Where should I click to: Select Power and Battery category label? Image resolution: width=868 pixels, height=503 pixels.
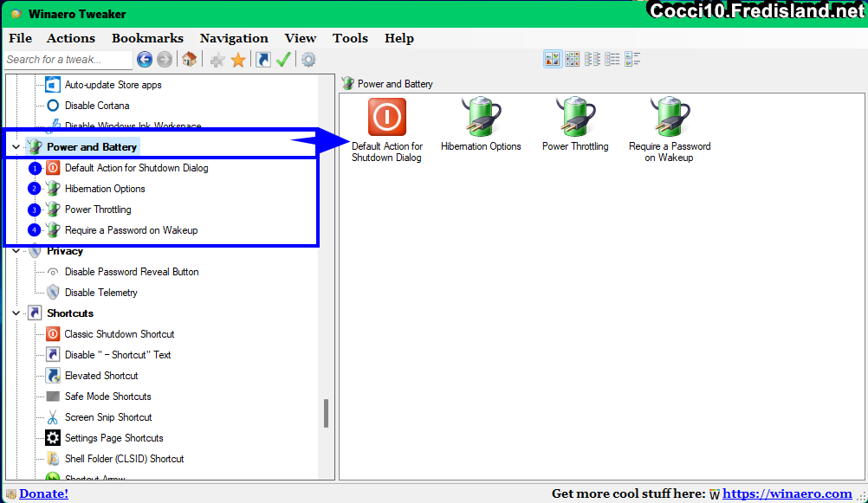click(x=91, y=146)
